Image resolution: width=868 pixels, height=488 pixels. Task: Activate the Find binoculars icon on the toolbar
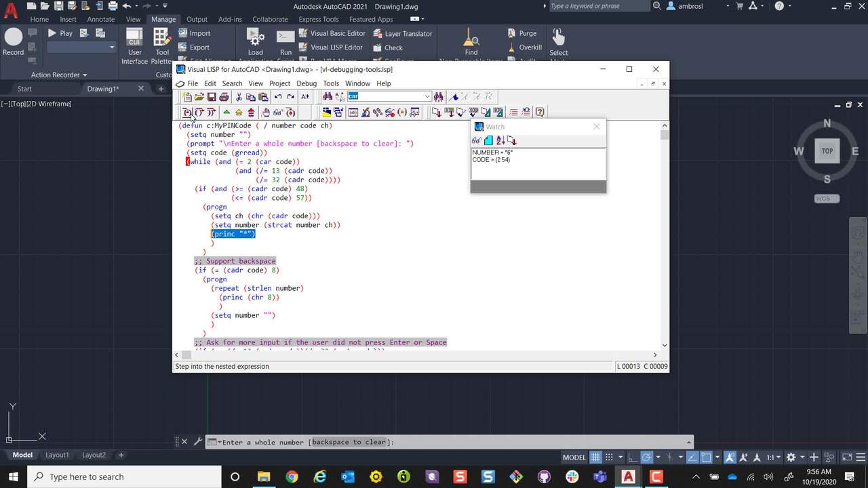click(328, 96)
